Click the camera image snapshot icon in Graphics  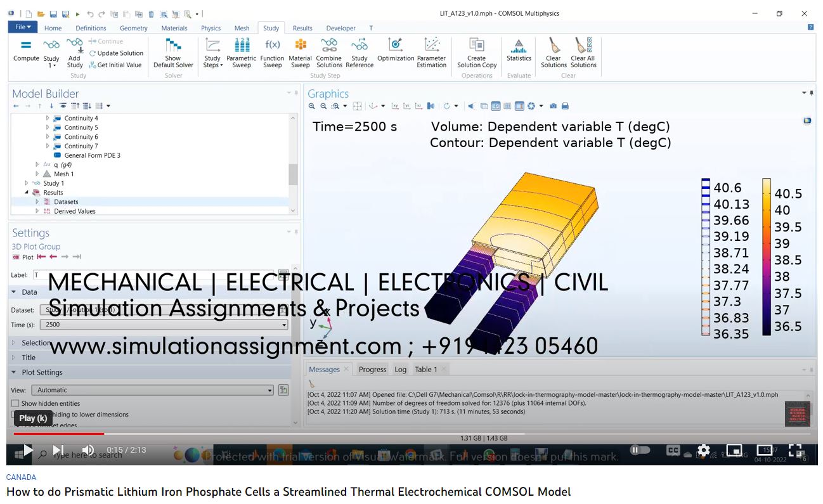[x=553, y=106]
